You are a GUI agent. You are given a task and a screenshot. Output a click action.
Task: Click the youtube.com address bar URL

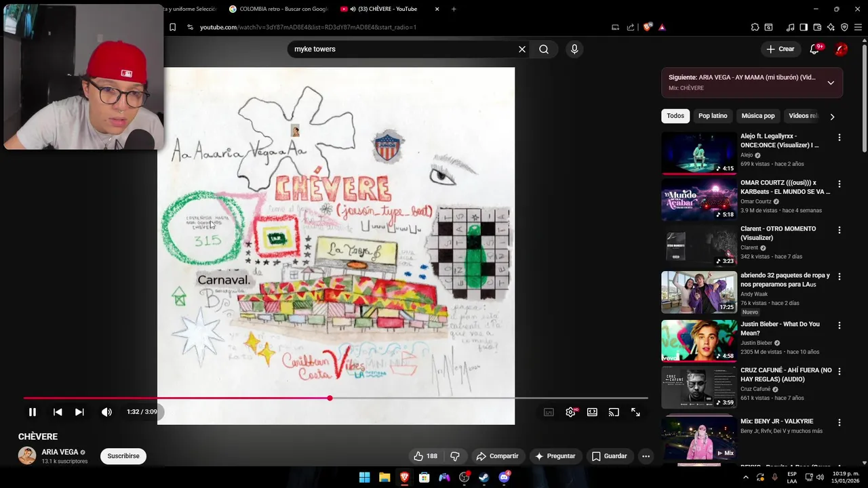[x=308, y=27]
